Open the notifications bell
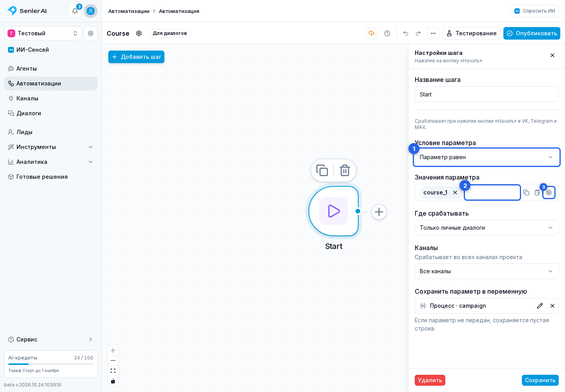Screen dimensions: 565x392 click(x=75, y=11)
